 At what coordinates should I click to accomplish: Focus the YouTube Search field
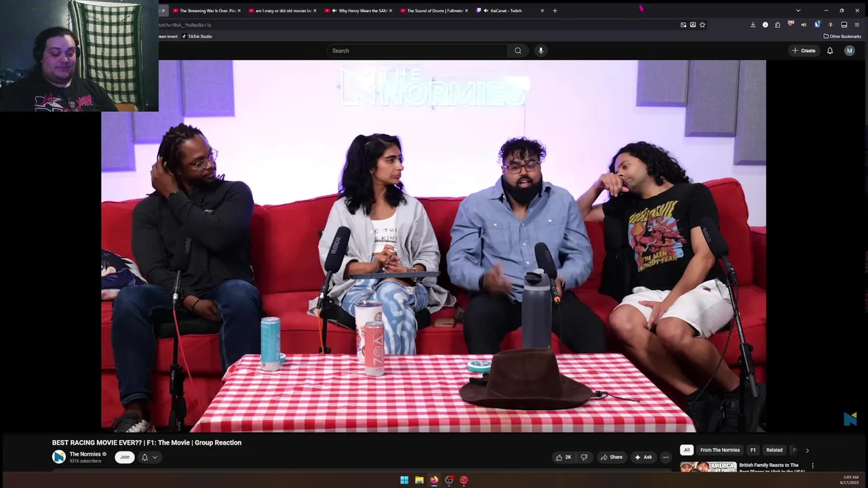[417, 50]
